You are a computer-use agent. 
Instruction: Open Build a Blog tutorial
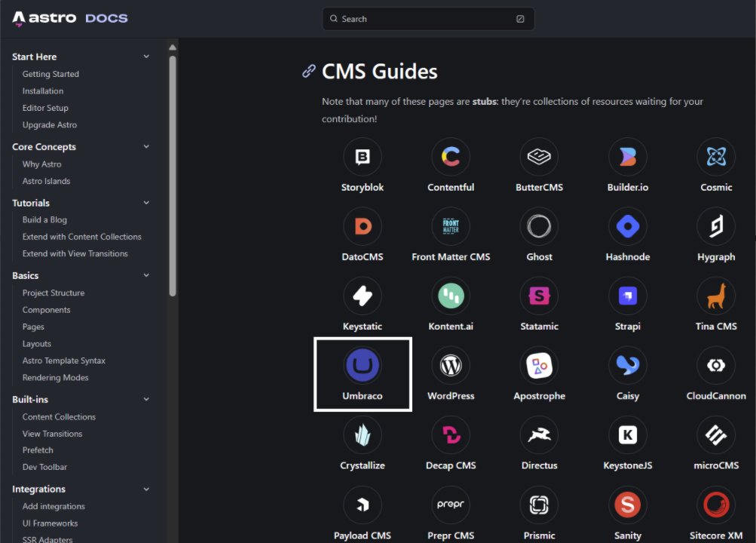click(x=44, y=219)
